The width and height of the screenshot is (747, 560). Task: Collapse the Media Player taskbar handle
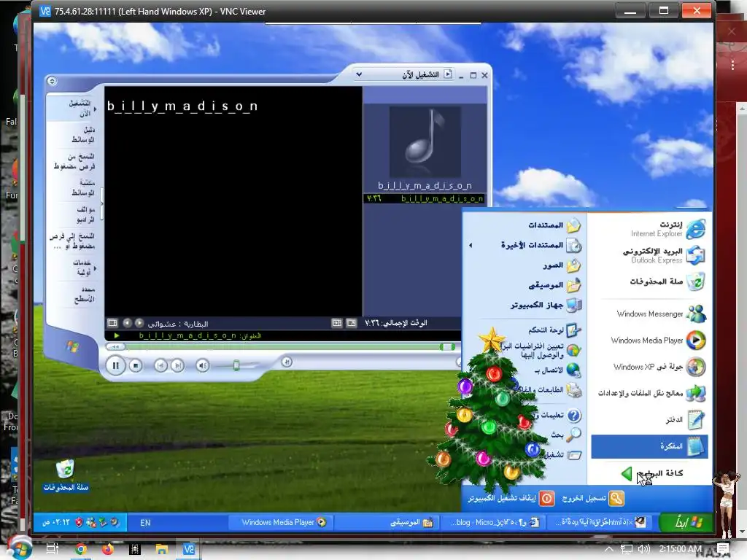tap(102, 204)
